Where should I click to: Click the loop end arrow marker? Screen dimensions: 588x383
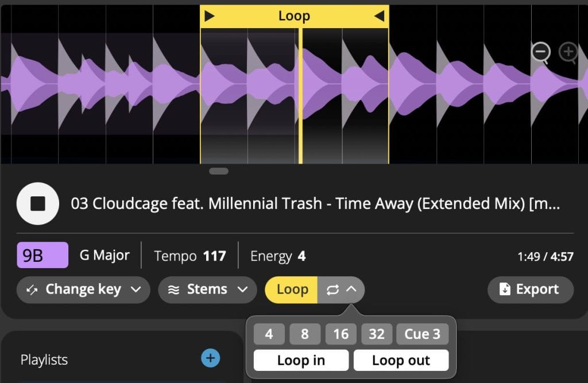tap(379, 16)
